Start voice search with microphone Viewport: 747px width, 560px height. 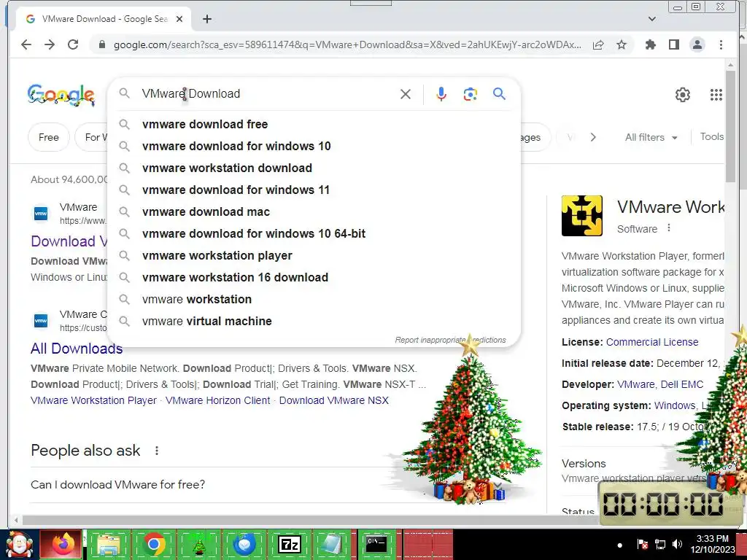441,94
